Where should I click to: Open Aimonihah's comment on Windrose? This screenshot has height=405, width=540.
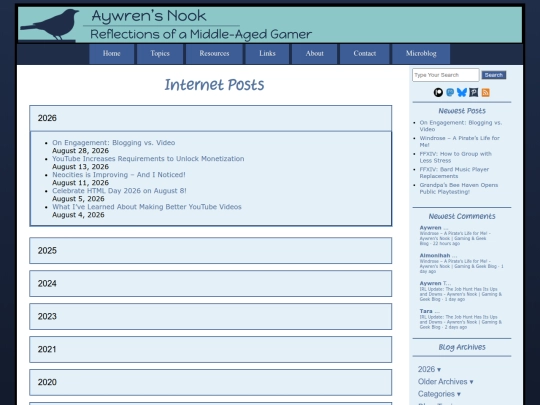tap(461, 263)
